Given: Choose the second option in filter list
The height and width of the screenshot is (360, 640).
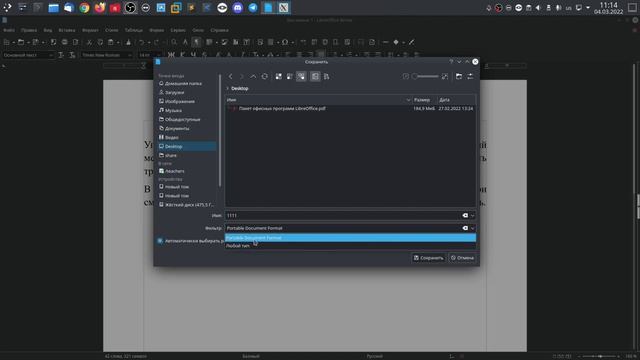Looking at the screenshot, I should pos(350,246).
